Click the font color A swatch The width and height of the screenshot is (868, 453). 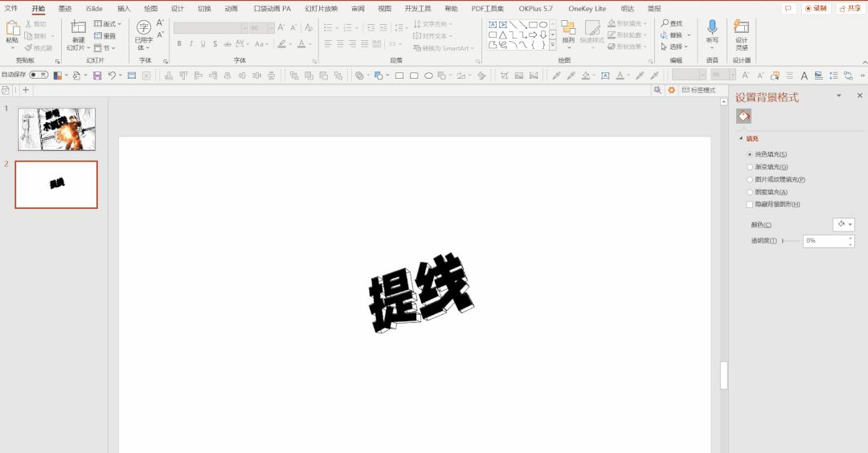(301, 43)
